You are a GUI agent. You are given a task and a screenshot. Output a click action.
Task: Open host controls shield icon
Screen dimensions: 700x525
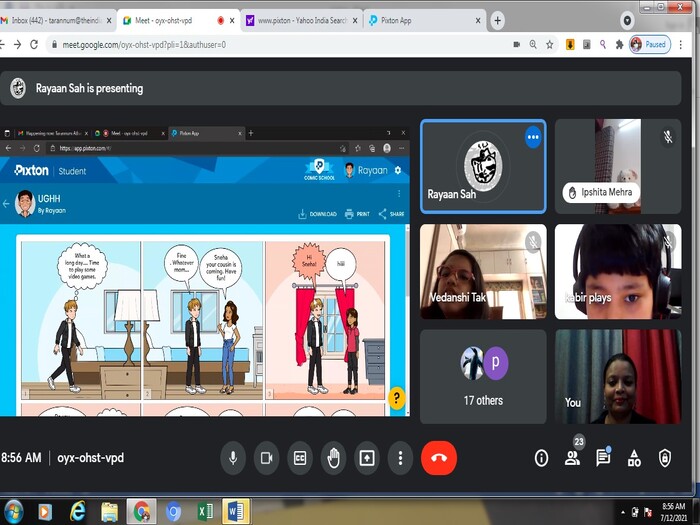point(665,458)
